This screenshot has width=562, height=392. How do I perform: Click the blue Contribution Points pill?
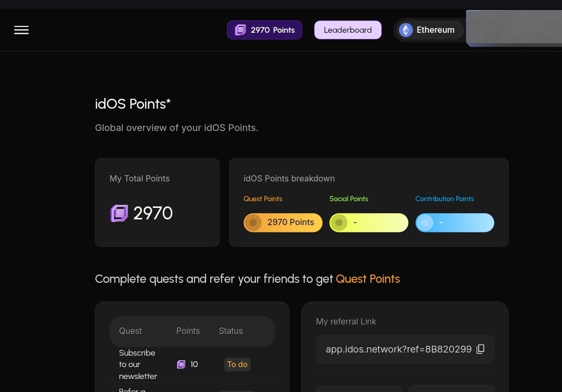454,223
